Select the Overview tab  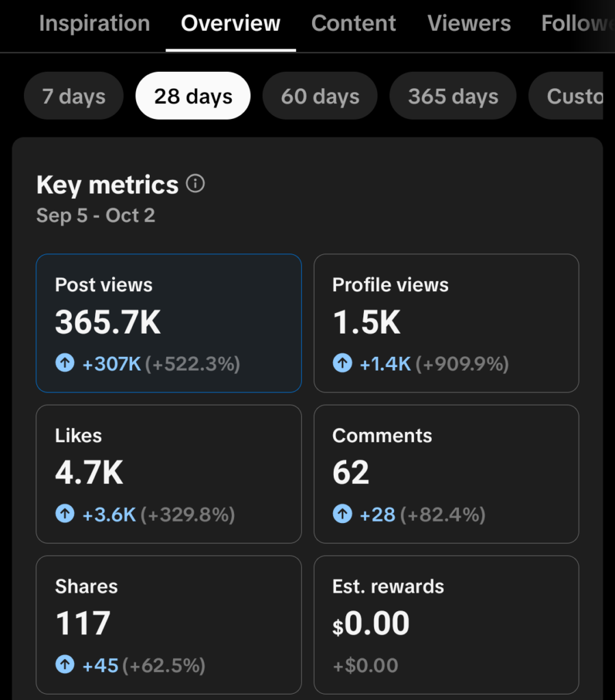tap(231, 23)
